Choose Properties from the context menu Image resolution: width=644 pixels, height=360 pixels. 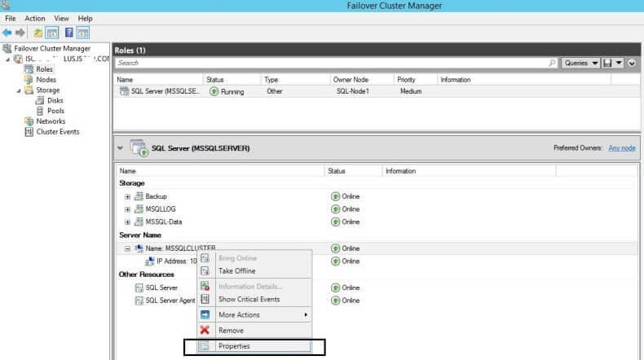[x=234, y=346]
